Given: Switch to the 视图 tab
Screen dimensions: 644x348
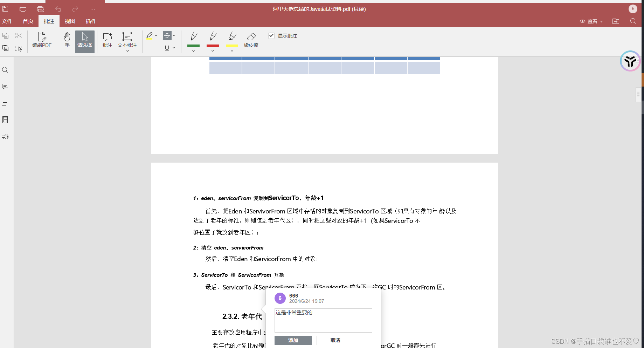Looking at the screenshot, I should click(x=70, y=21).
